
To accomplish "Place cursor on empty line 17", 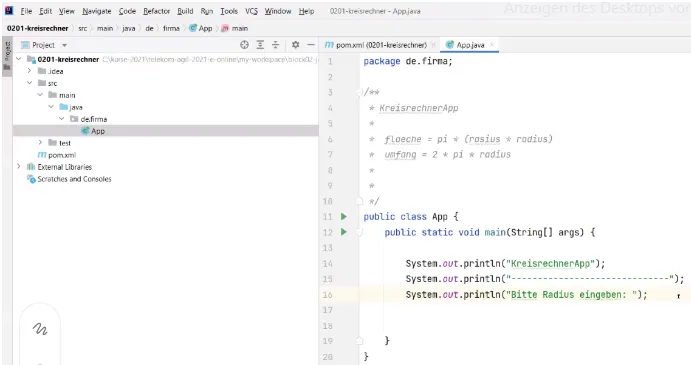I will tap(524, 310).
